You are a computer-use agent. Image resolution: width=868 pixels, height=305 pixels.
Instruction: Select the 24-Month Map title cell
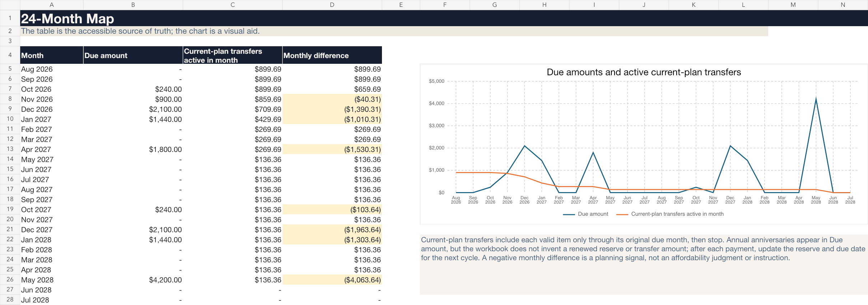pyautogui.click(x=444, y=18)
